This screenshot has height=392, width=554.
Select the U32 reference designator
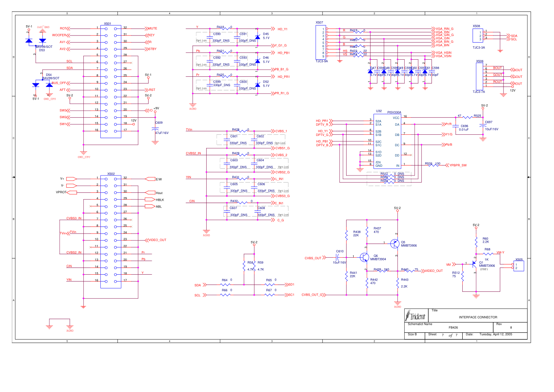[379, 111]
